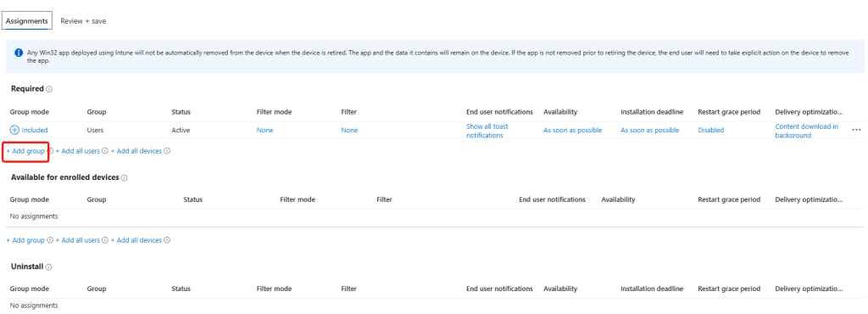Open the Included group mode link
Viewport: 868px width, 314px height.
pos(34,130)
